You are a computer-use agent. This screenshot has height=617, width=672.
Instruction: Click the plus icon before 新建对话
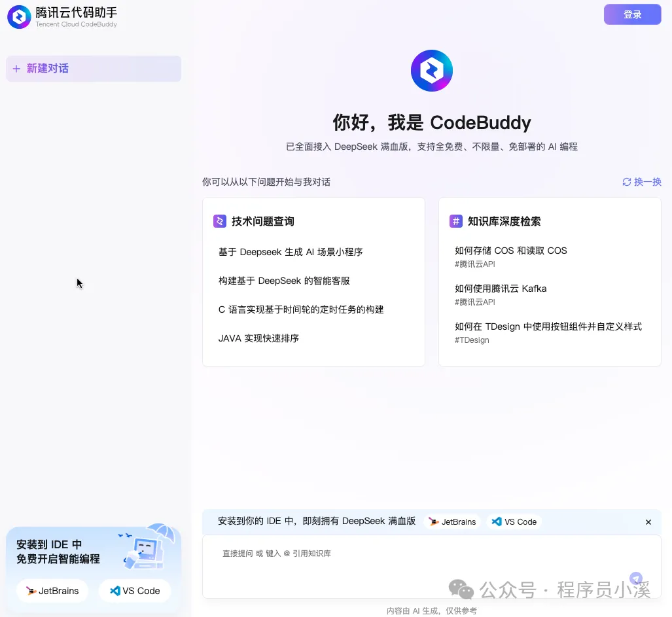tap(16, 69)
